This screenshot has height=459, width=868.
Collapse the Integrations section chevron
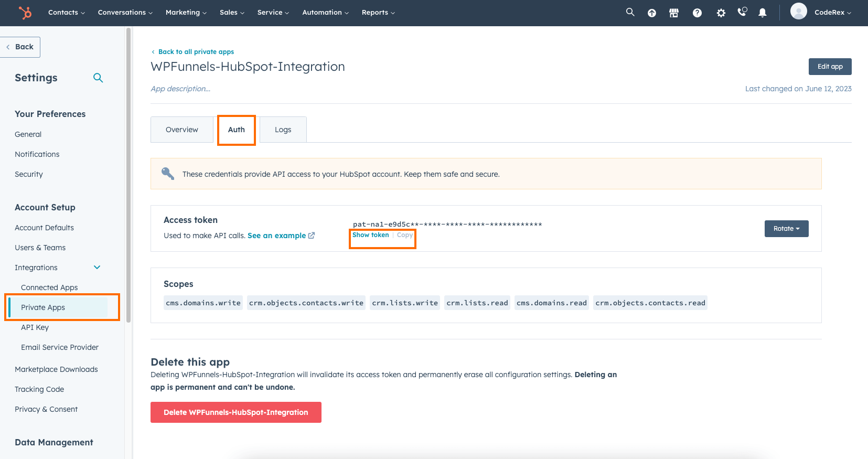click(97, 268)
